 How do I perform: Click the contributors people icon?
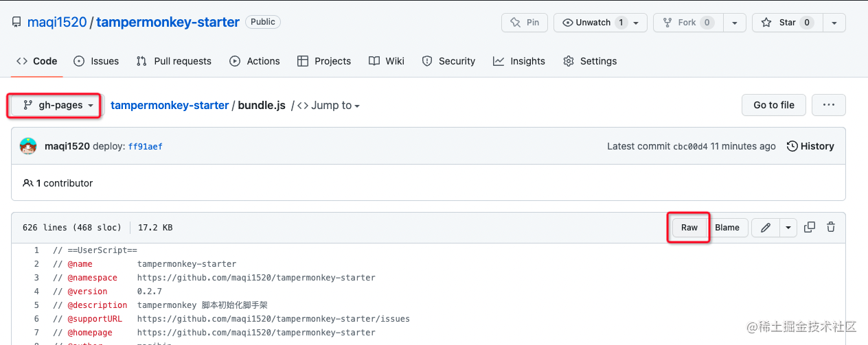tap(28, 183)
